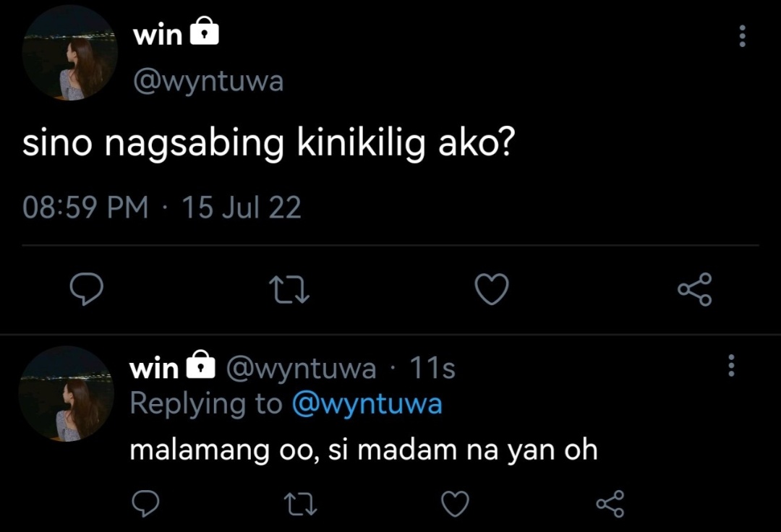Viewport: 781px width, 532px height.
Task: Retweet the main tweet
Action: click(x=289, y=290)
